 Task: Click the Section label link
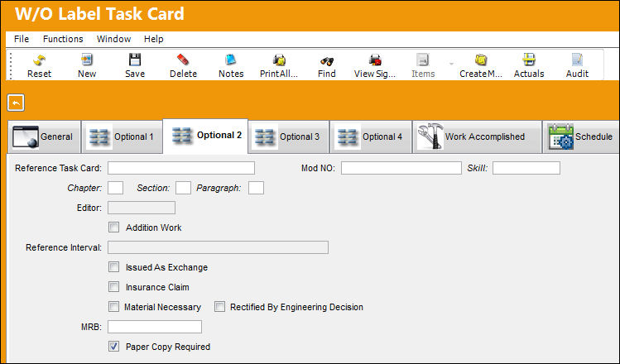[153, 188]
